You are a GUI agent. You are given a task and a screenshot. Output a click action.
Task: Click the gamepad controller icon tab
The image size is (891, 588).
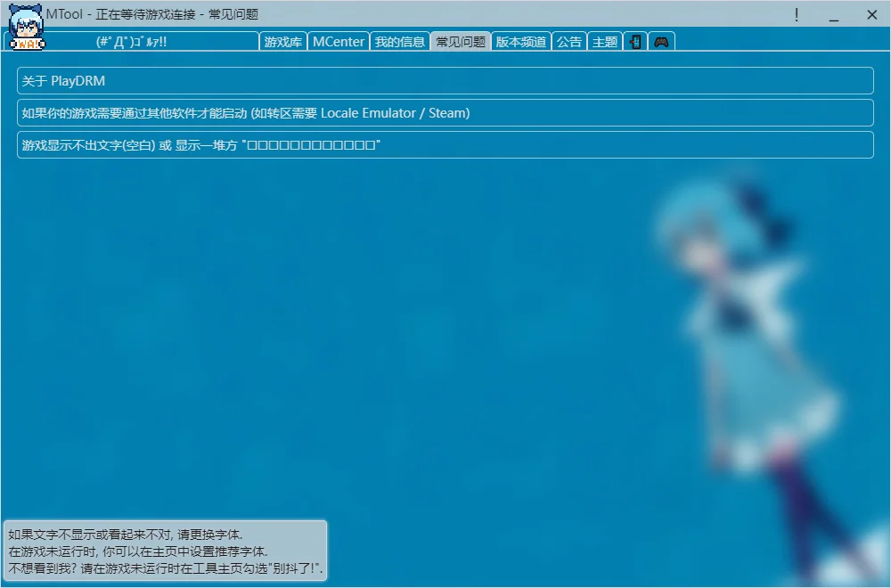[x=661, y=42]
